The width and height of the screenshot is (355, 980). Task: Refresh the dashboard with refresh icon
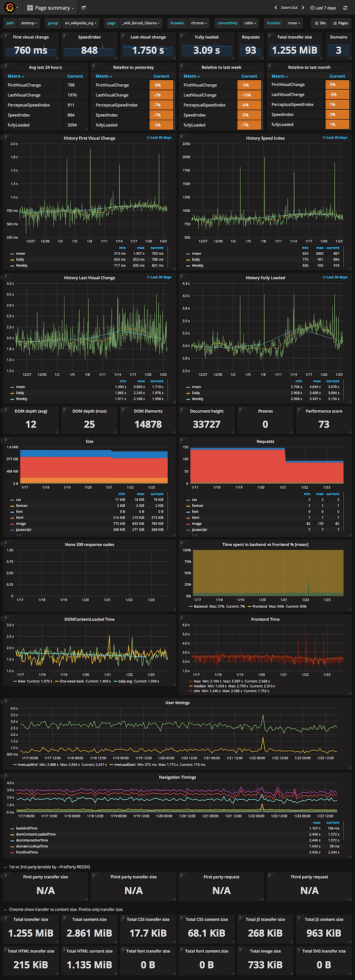(345, 8)
